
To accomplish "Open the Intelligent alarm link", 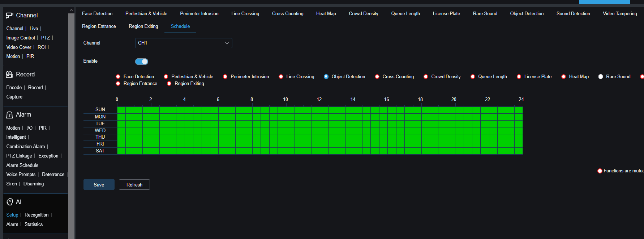I will click(x=16, y=137).
